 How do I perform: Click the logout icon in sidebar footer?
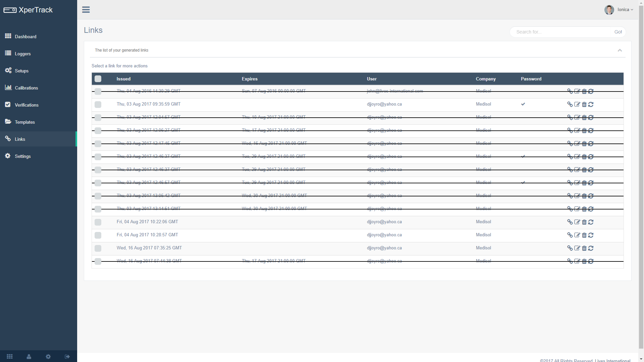click(67, 357)
